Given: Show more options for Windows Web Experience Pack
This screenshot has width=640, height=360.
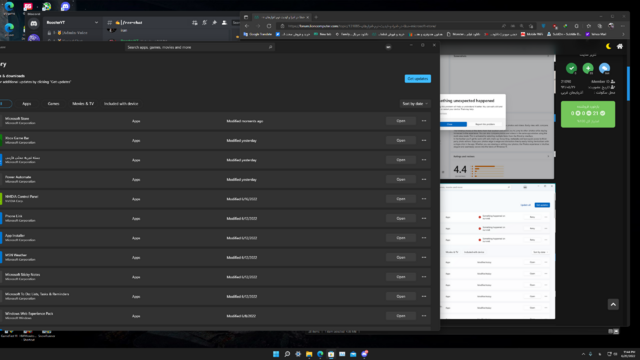Looking at the screenshot, I should tap(424, 316).
